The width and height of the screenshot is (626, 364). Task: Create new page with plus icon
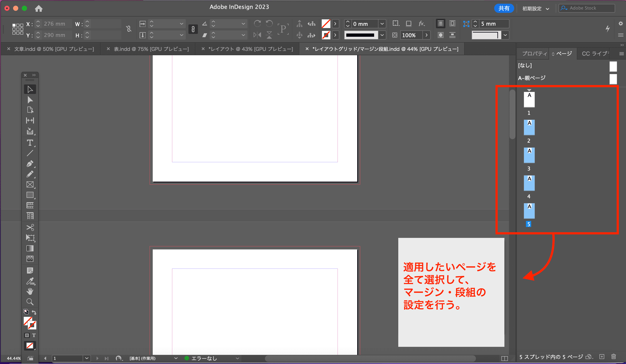[x=602, y=357]
